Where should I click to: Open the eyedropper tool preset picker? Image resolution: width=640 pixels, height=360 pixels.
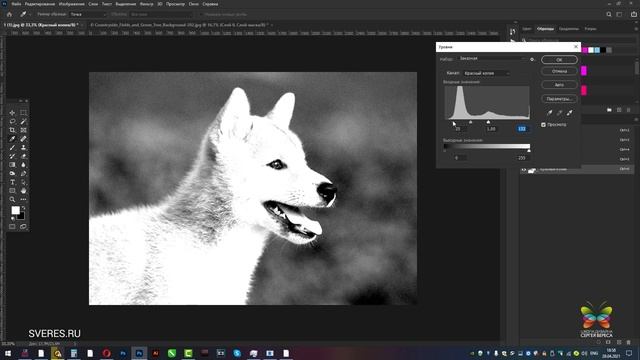tap(25, 14)
